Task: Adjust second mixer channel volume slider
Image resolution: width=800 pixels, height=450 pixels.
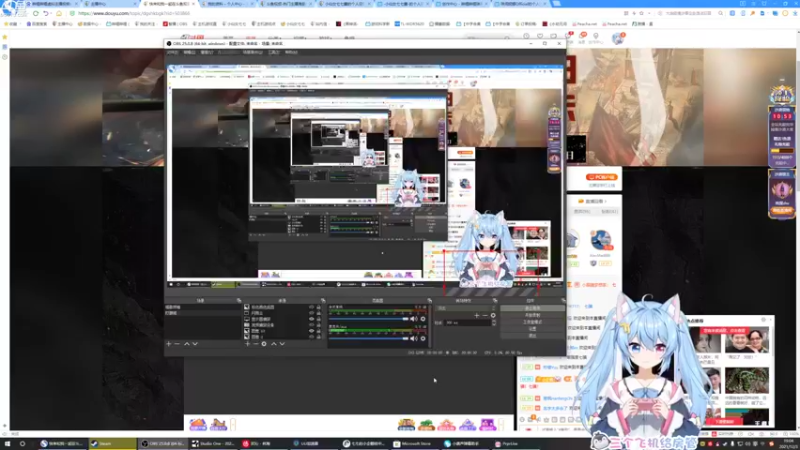Action: pos(368,338)
